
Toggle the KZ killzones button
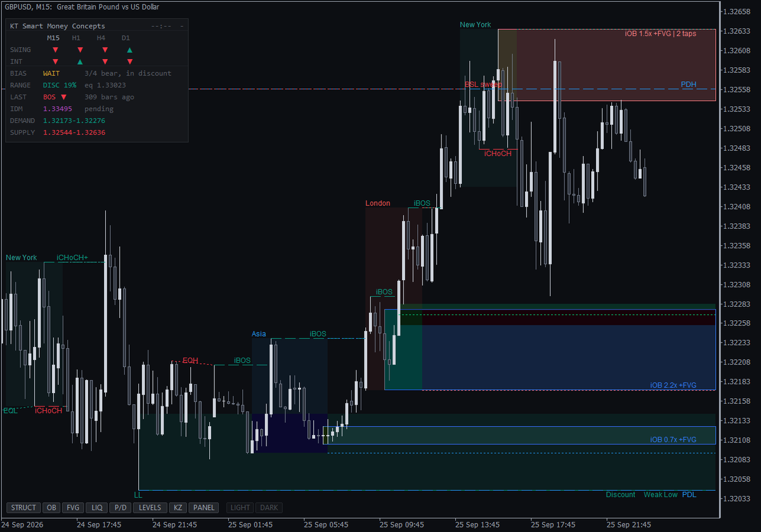point(178,508)
